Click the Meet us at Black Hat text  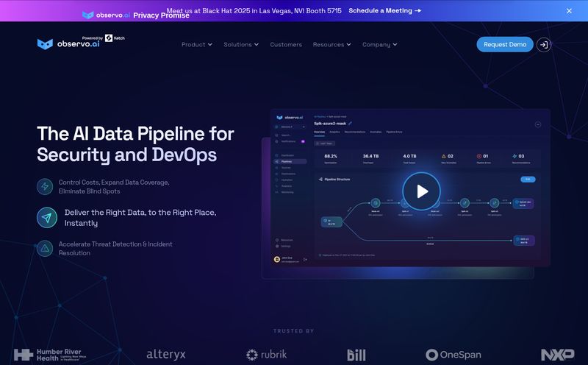tap(254, 10)
